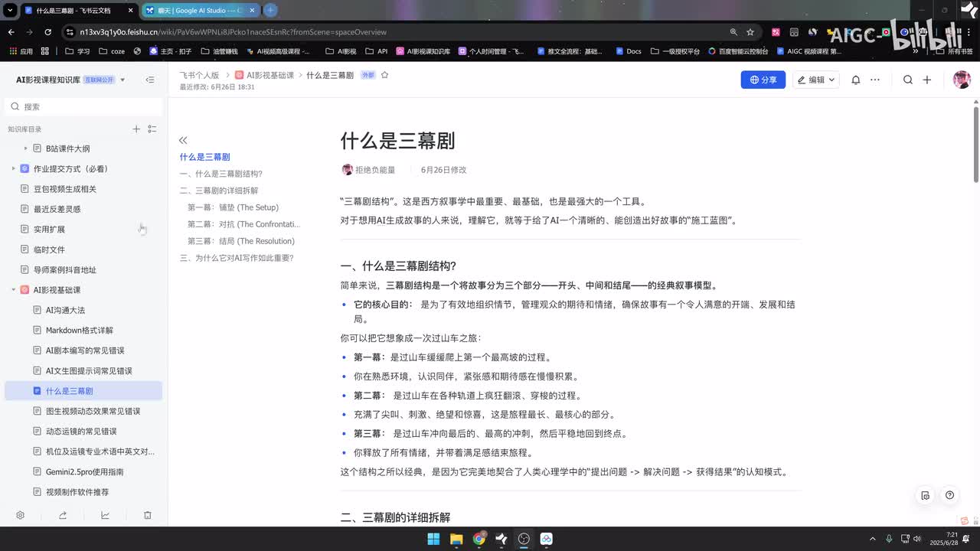Click author name 拒绝负能量

point(375,170)
